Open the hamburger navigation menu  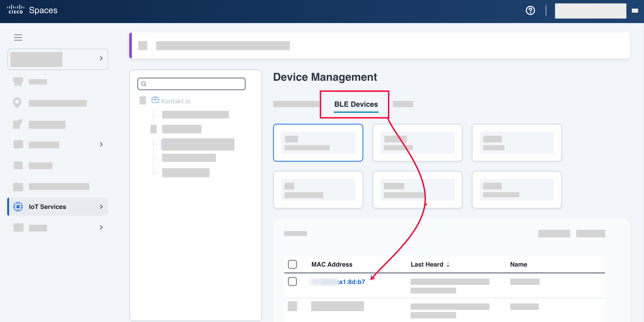[18, 37]
